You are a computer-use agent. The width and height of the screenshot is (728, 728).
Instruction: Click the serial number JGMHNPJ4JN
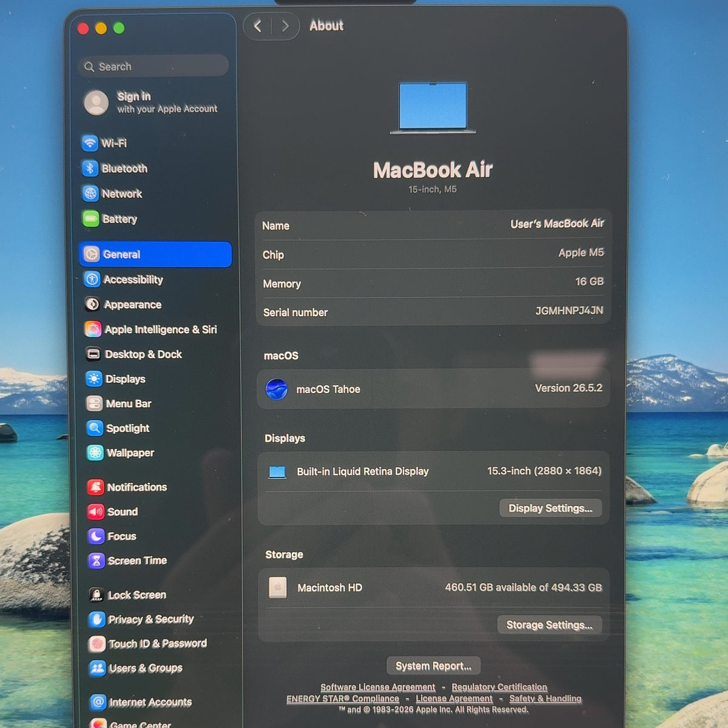(569, 310)
